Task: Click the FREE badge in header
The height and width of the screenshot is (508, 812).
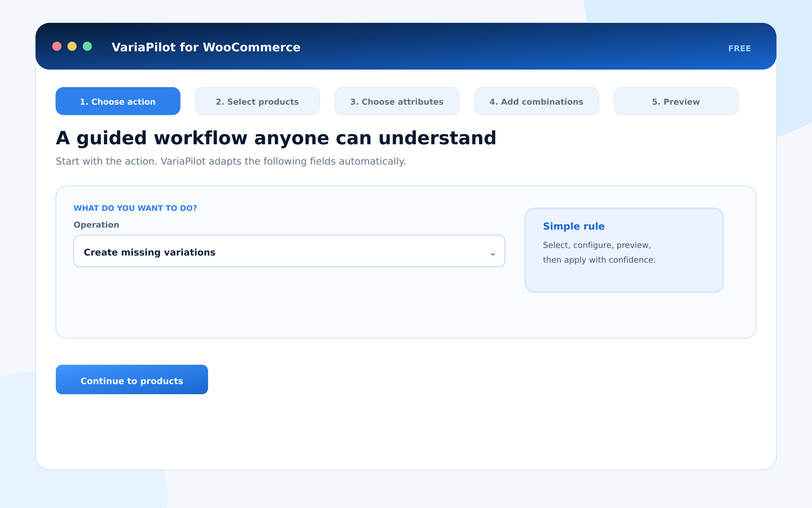Action: [739, 48]
